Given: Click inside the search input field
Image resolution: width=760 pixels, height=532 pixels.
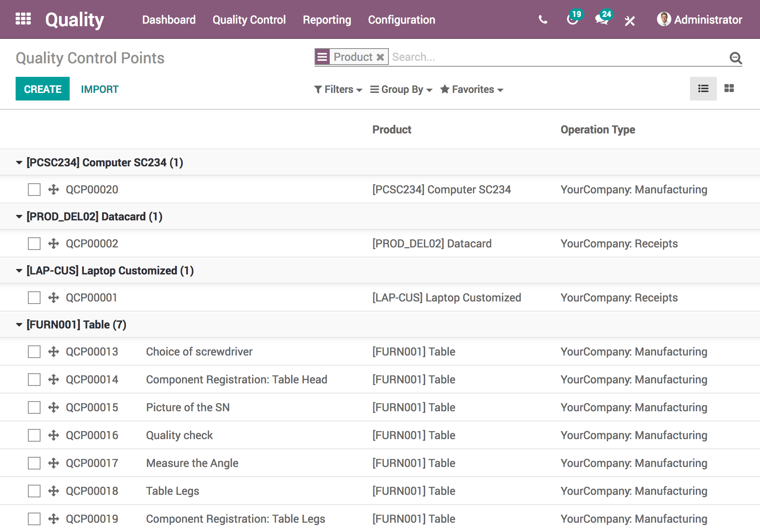Looking at the screenshot, I should (507, 57).
